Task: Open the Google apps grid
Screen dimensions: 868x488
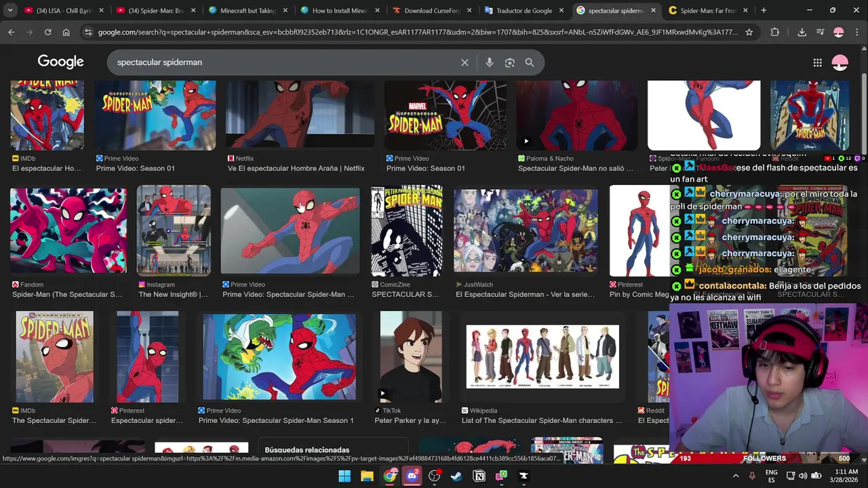Action: click(818, 62)
